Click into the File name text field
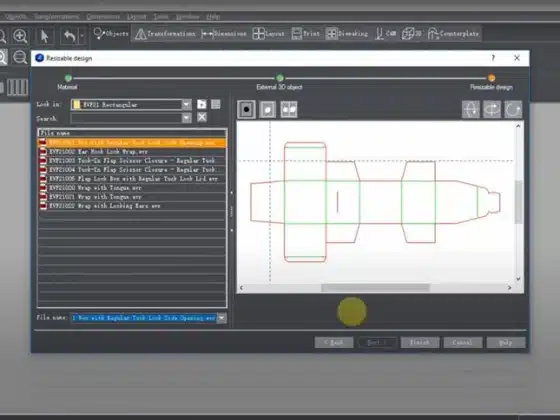This screenshot has height=420, width=560. coord(144,318)
